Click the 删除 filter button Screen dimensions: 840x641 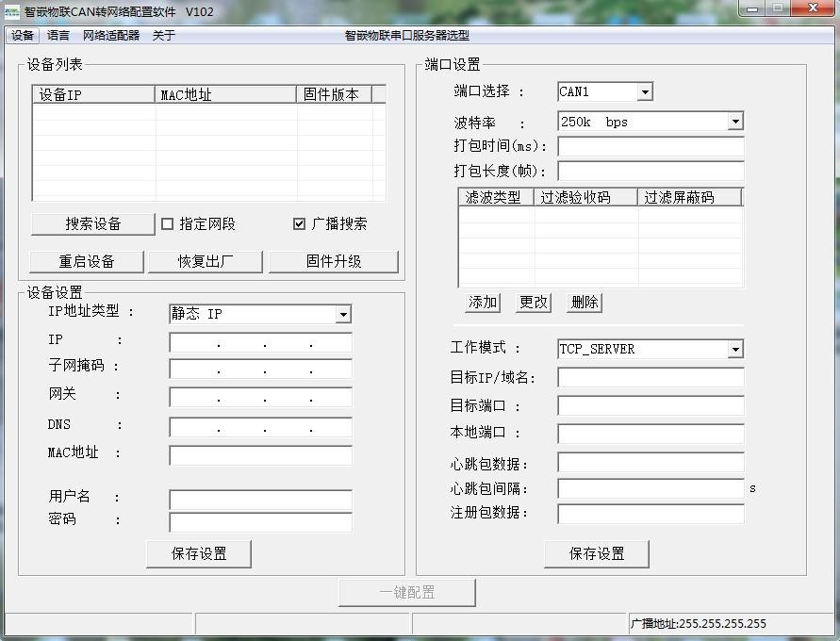[x=585, y=302]
